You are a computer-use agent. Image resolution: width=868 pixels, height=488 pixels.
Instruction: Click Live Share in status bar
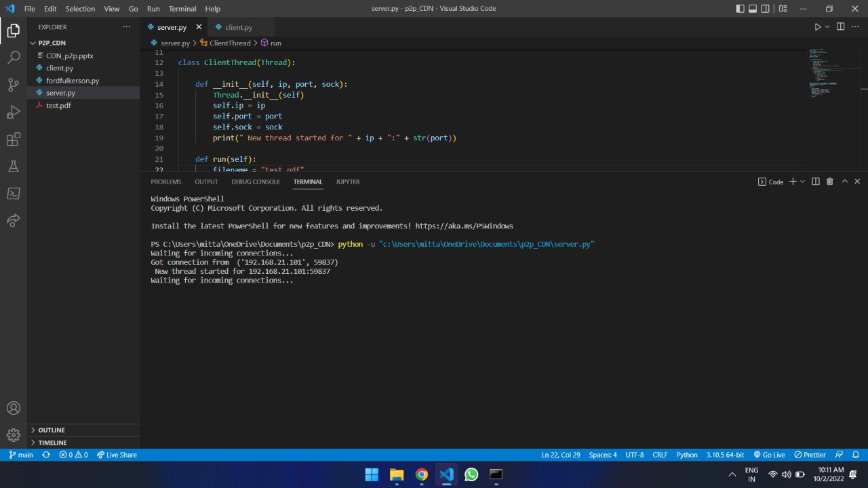coord(117,455)
